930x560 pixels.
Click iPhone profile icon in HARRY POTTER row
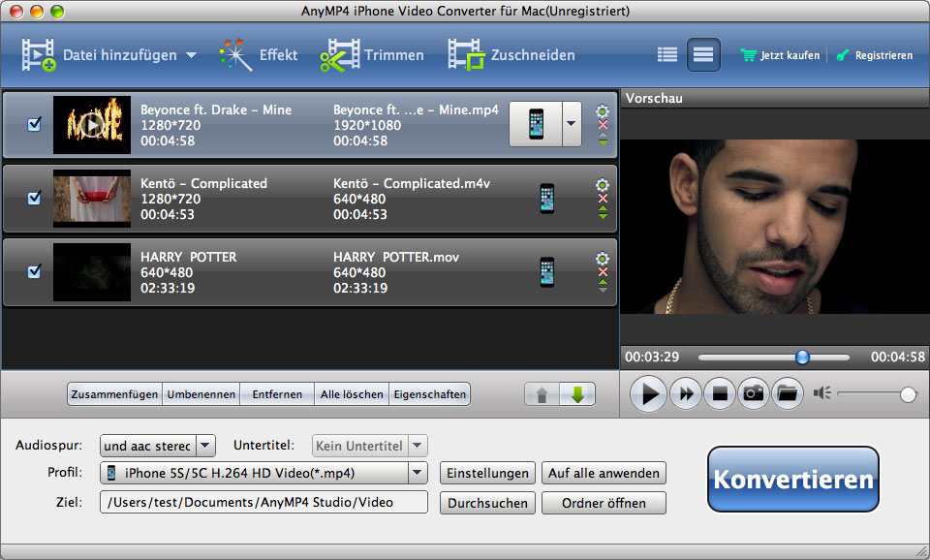[546, 271]
